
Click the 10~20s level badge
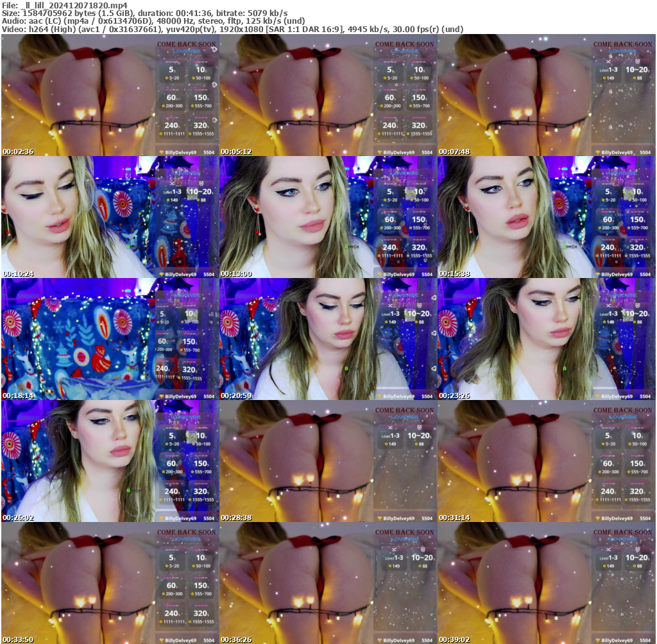pyautogui.click(x=636, y=69)
